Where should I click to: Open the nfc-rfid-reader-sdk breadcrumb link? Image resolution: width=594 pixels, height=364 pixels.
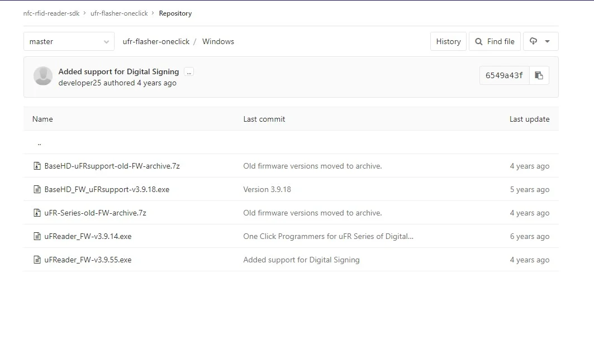pyautogui.click(x=51, y=13)
